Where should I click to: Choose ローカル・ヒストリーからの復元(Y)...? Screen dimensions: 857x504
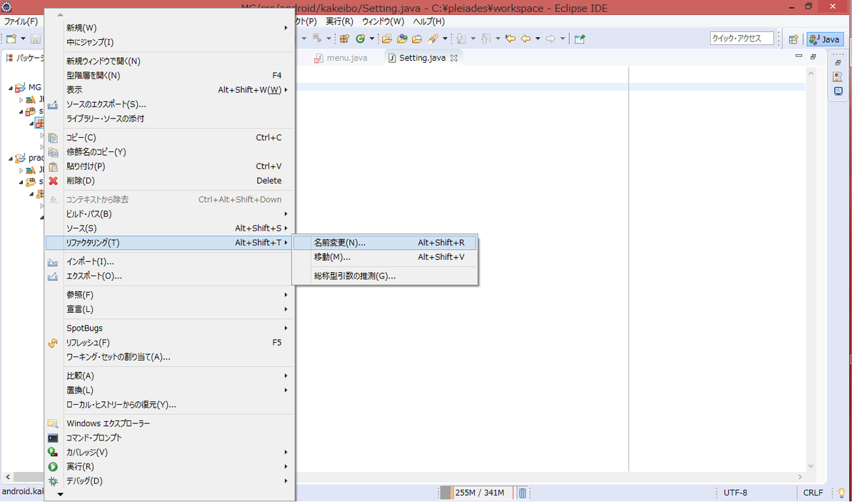(x=169, y=405)
